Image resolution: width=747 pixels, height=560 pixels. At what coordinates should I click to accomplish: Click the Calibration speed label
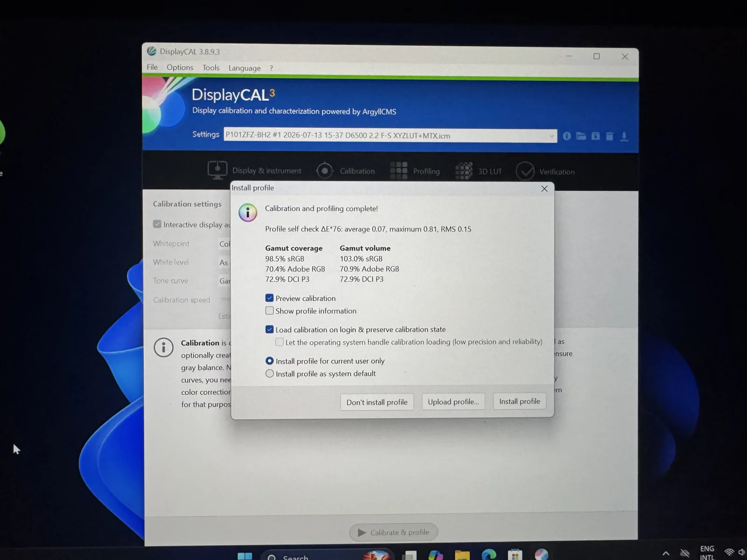182,300
